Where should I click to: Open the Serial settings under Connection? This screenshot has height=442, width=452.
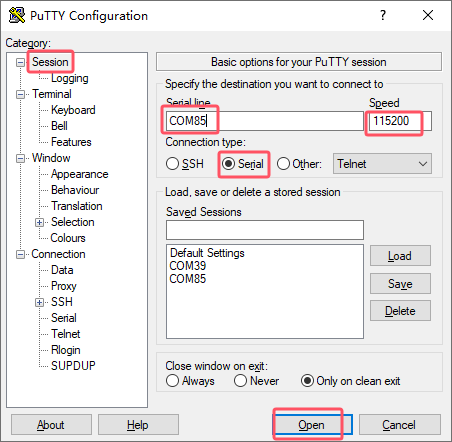pyautogui.click(x=64, y=318)
